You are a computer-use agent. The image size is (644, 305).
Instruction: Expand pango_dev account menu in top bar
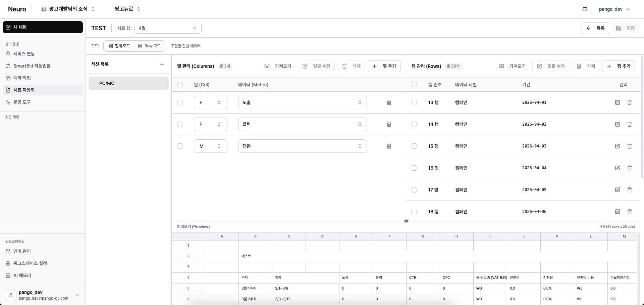tap(614, 9)
